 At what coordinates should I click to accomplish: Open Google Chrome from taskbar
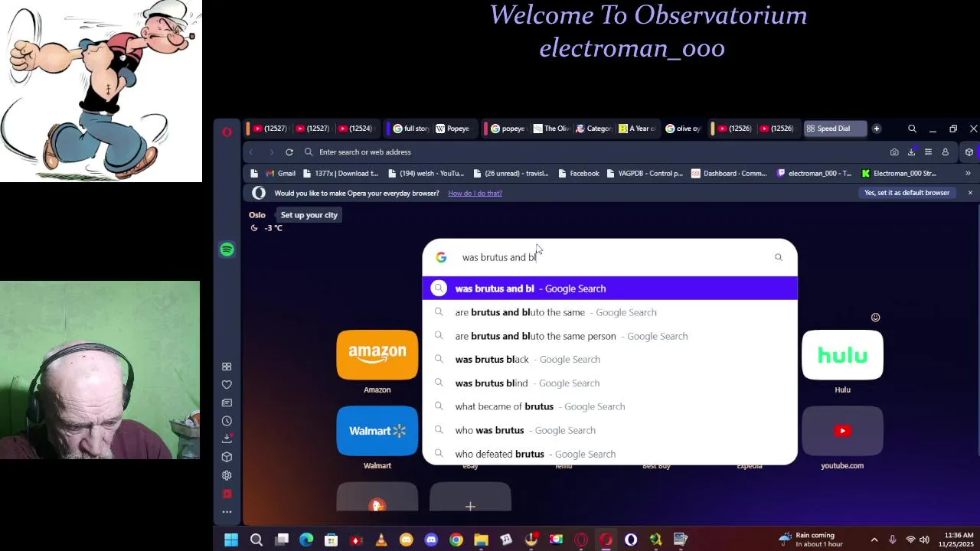tap(456, 540)
